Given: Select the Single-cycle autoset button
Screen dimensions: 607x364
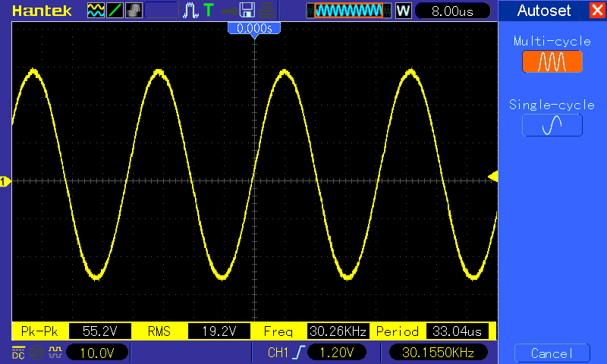Looking at the screenshot, I should click(552, 125).
